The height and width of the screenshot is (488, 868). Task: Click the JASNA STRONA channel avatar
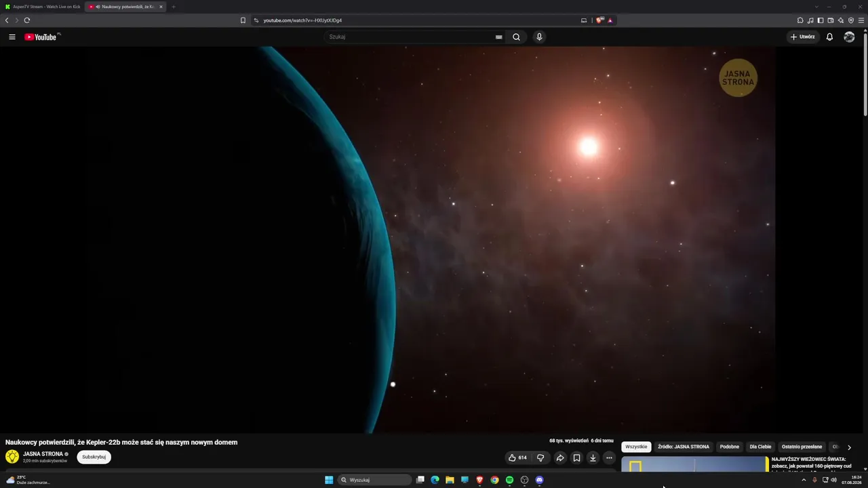[x=12, y=457]
